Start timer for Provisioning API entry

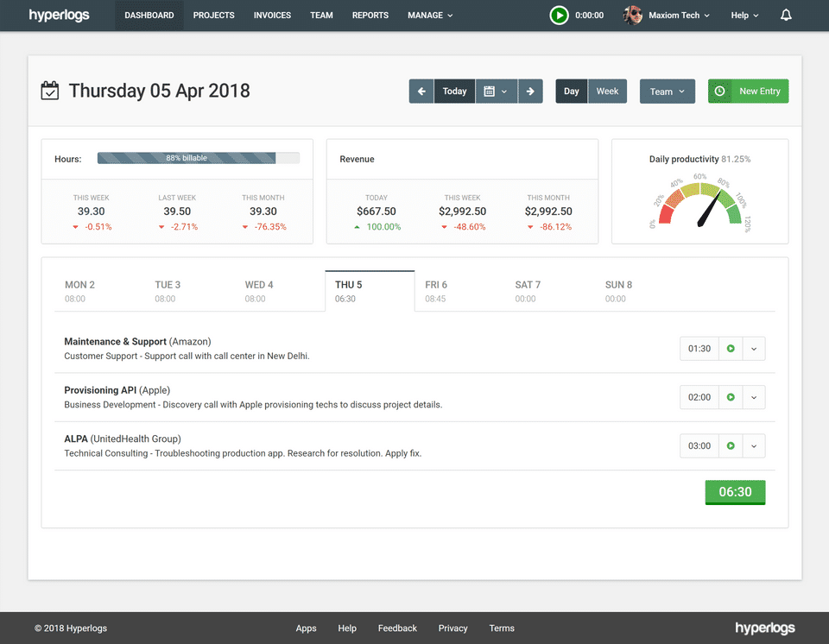[731, 397]
